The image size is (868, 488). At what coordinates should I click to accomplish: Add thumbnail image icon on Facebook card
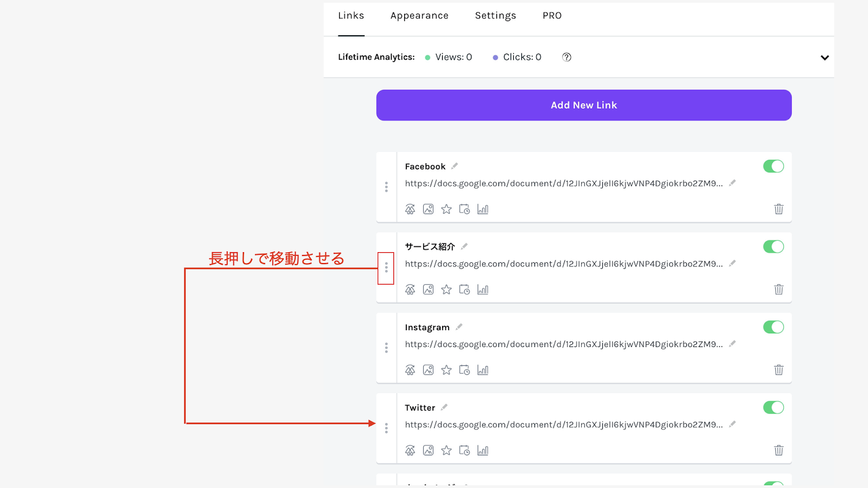(x=428, y=209)
